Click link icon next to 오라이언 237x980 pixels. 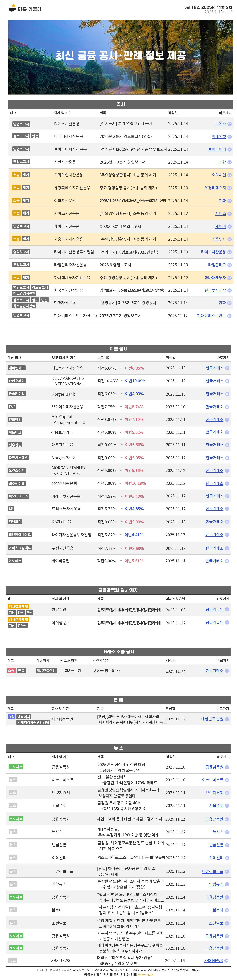[229, 175]
